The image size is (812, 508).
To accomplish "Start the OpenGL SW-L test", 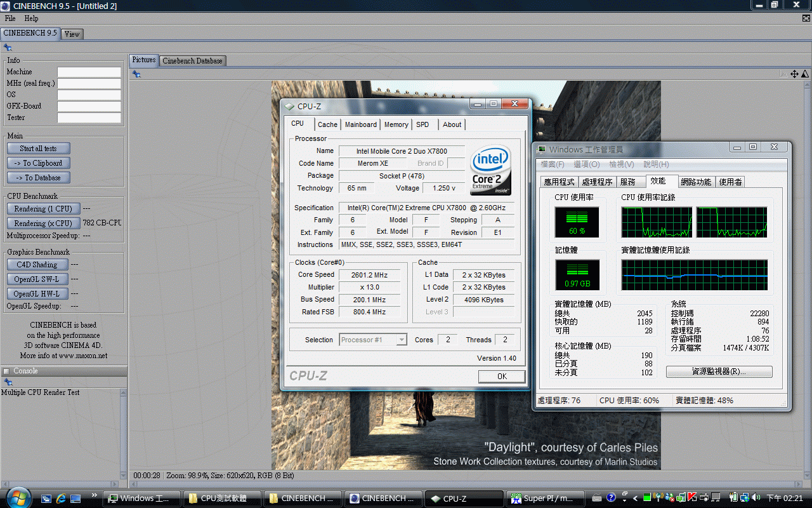I will (x=37, y=279).
